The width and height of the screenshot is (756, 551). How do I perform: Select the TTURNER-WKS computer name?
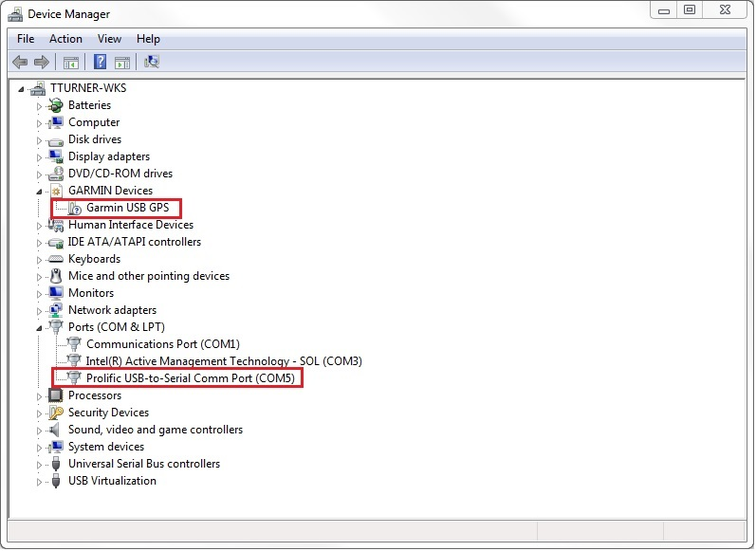88,88
